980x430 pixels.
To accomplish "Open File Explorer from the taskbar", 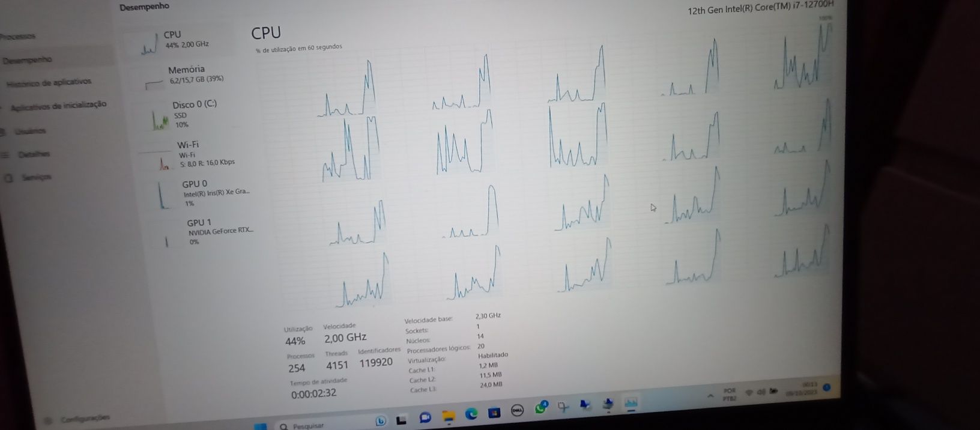I will 449,416.
